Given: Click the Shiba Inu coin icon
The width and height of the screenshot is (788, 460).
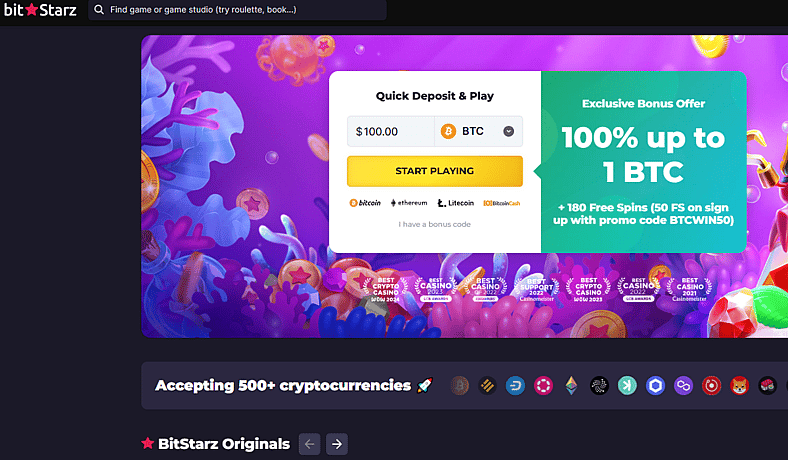Looking at the screenshot, I should click(739, 386).
